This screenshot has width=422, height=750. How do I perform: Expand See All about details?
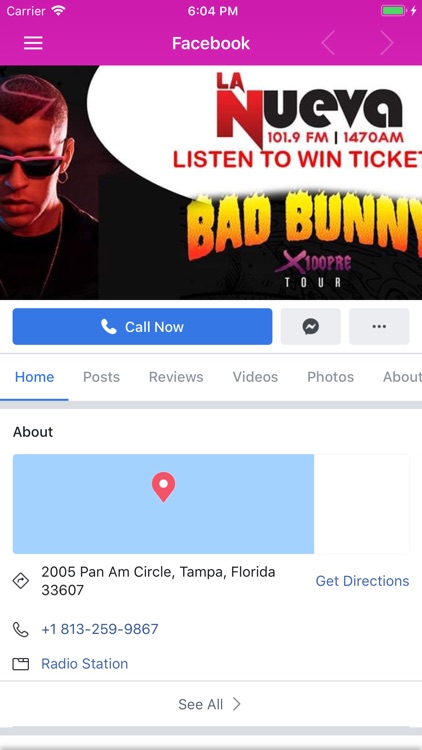click(211, 704)
